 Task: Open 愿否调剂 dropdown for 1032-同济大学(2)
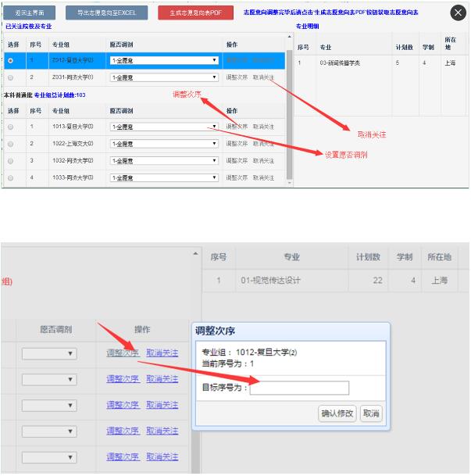pos(164,160)
